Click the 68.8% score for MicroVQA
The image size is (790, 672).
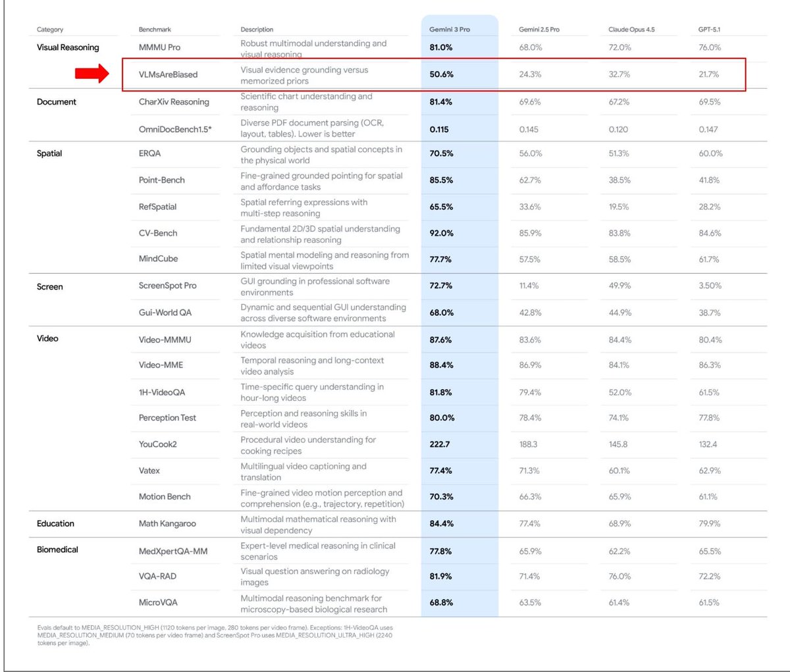(x=441, y=603)
